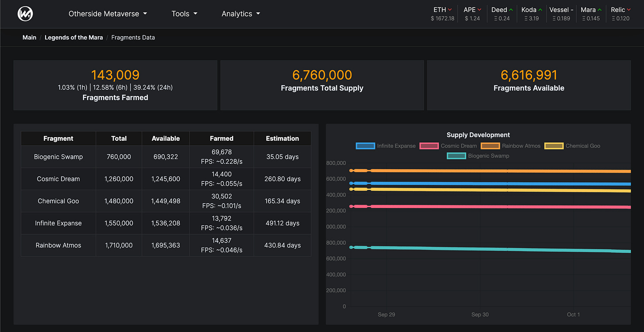The width and height of the screenshot is (644, 332).
Task: Click the red down arrow next to APE
Action: [479, 10]
